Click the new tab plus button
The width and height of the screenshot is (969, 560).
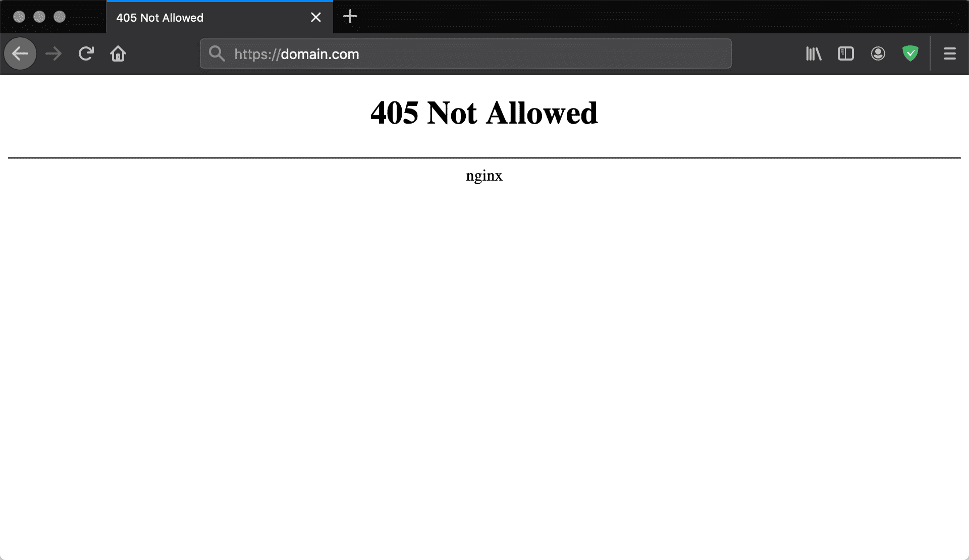click(x=350, y=17)
